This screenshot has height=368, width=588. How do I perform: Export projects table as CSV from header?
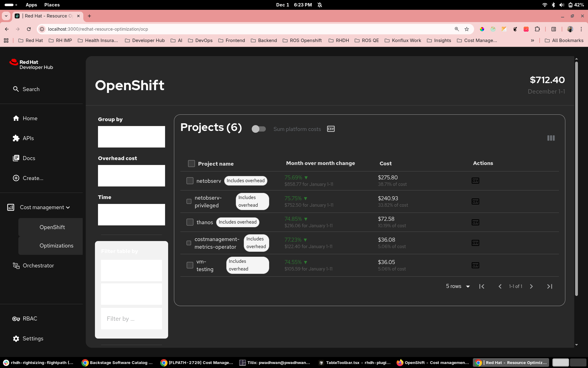point(331,129)
